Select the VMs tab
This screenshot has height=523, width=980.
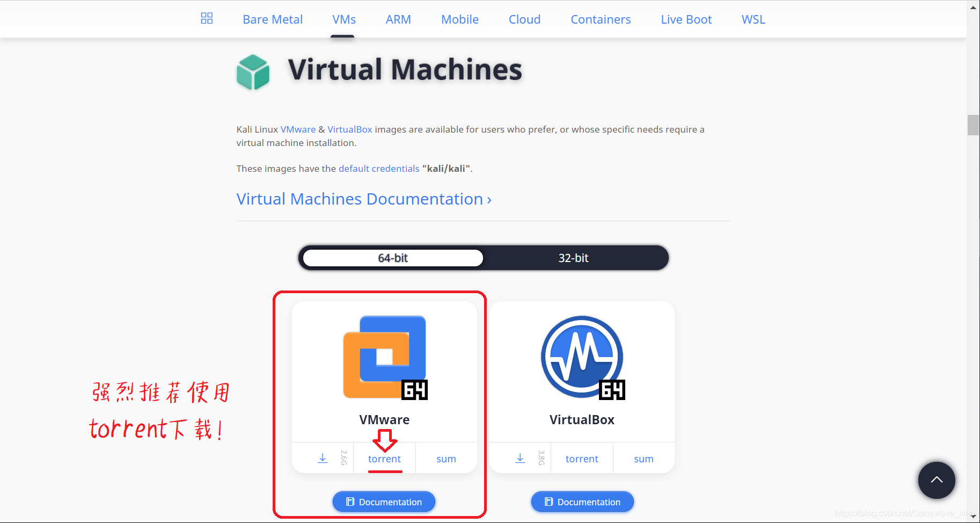[x=344, y=19]
